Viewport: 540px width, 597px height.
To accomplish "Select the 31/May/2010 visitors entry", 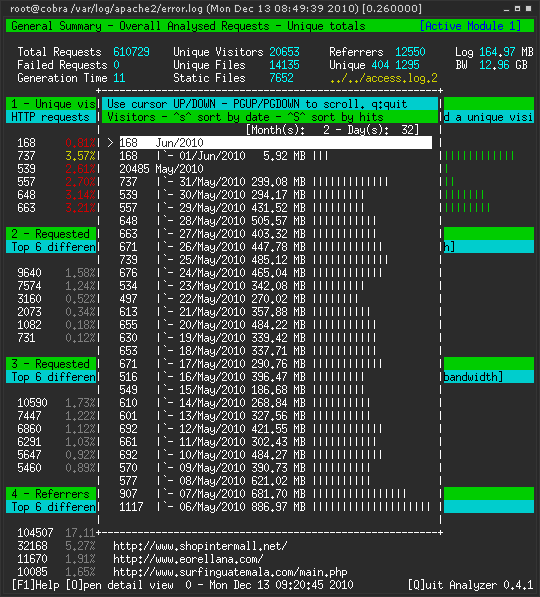I will (254, 182).
